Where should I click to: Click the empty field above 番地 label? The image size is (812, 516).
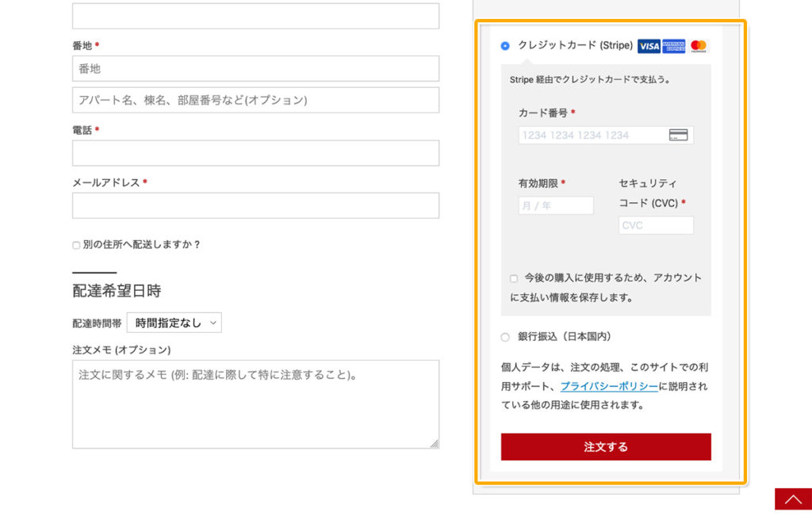pyautogui.click(x=256, y=16)
